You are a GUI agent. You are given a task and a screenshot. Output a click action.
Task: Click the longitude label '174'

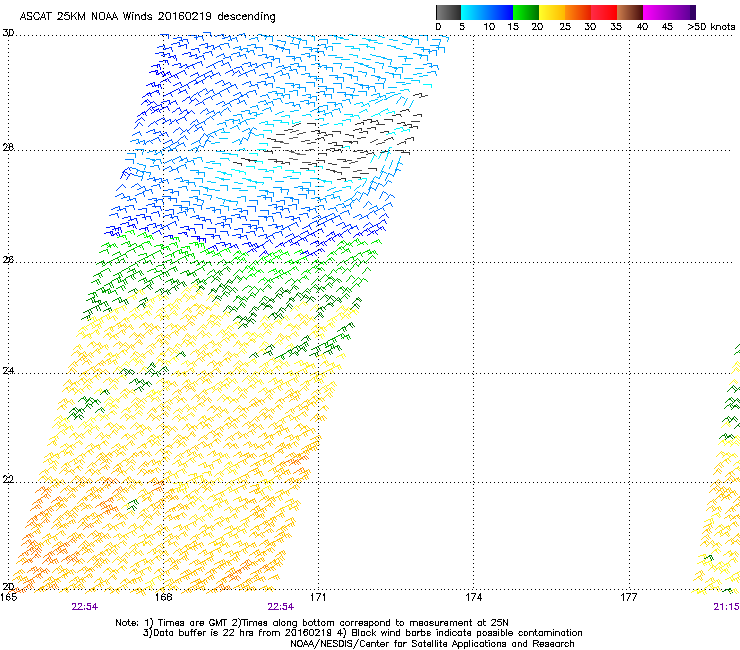(473, 597)
